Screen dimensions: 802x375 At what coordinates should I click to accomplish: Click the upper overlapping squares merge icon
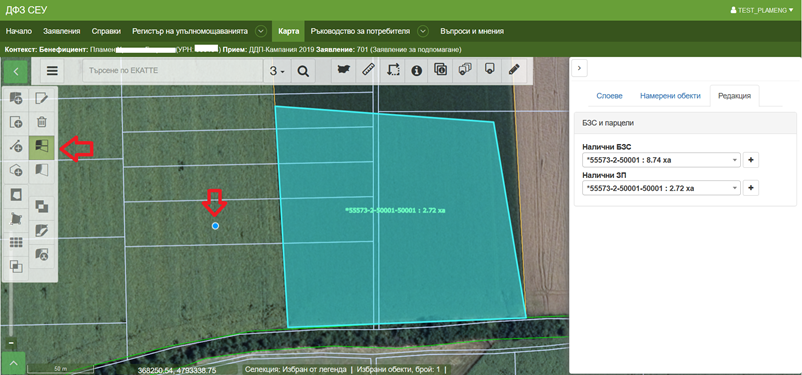pos(41,206)
